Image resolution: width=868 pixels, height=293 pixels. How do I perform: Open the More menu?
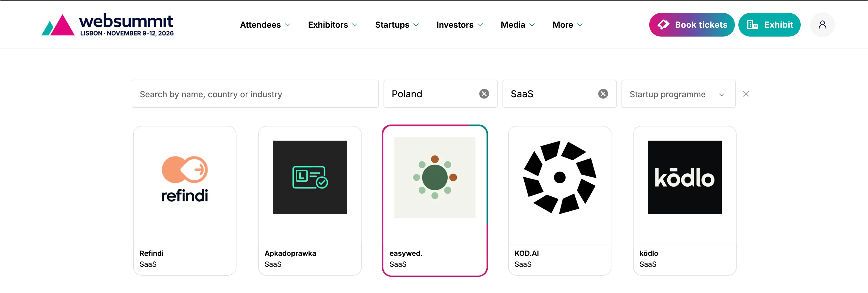[567, 25]
